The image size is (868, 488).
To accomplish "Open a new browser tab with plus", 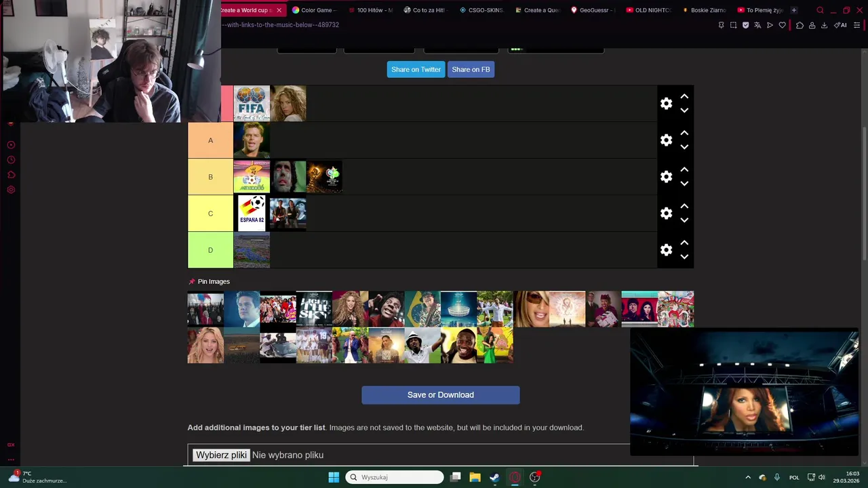I will click(794, 10).
